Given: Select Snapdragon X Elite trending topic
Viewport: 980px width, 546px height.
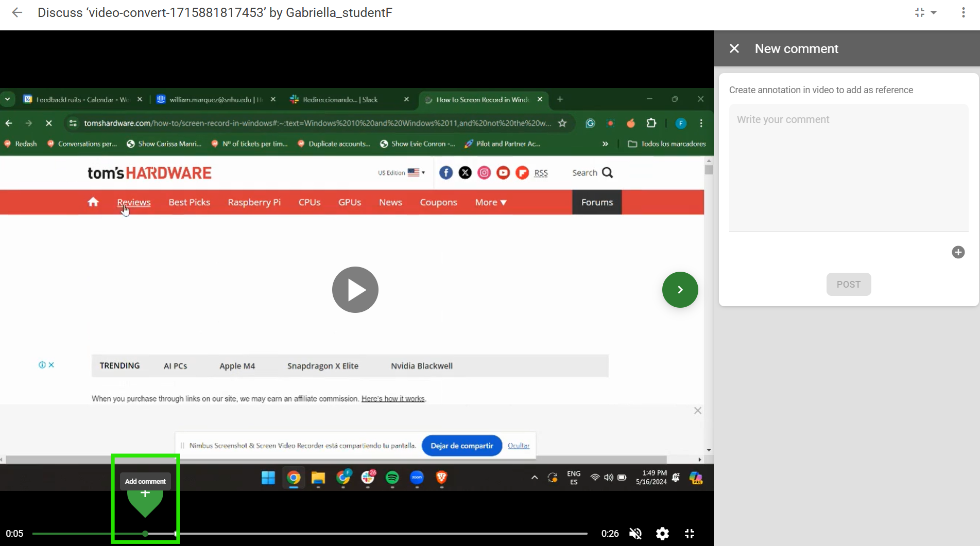Looking at the screenshot, I should (323, 366).
